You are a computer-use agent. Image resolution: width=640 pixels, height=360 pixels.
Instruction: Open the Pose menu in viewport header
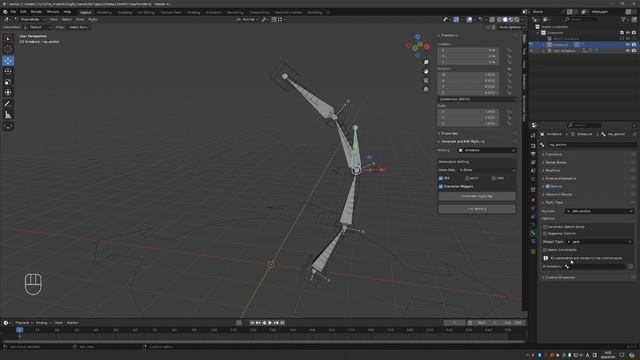point(80,20)
